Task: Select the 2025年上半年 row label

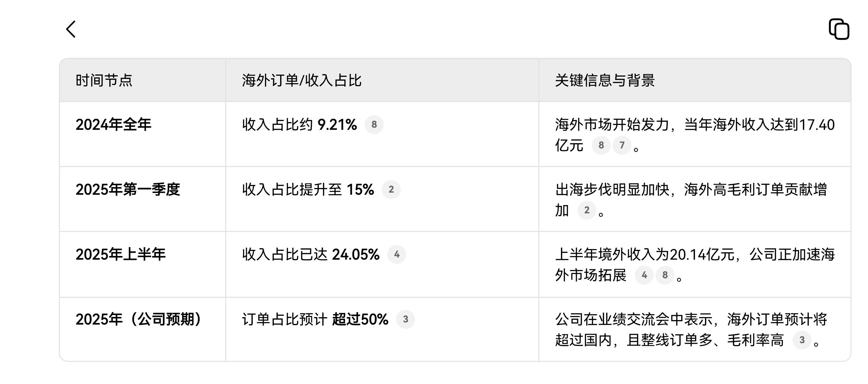Action: tap(121, 255)
